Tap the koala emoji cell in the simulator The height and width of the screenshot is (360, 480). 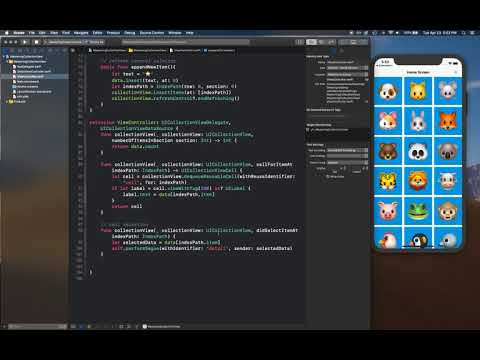[x=448, y=151]
